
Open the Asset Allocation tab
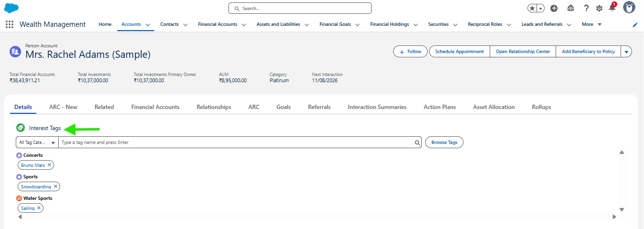pos(494,107)
